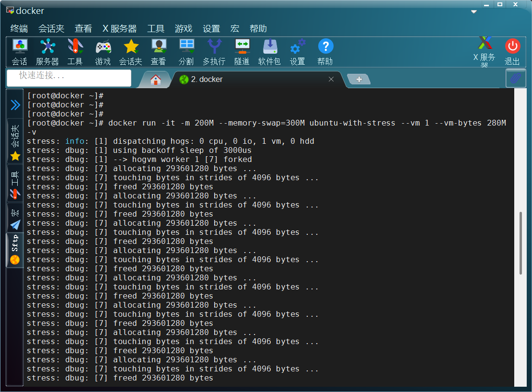Open the 软件包 (Packages) toolbar icon

tap(270, 52)
